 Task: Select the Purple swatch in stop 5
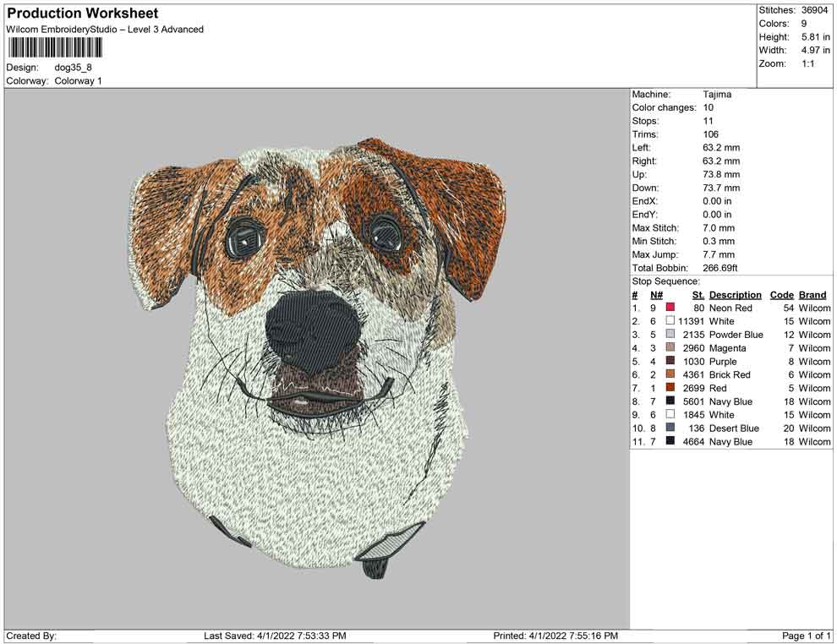click(670, 362)
